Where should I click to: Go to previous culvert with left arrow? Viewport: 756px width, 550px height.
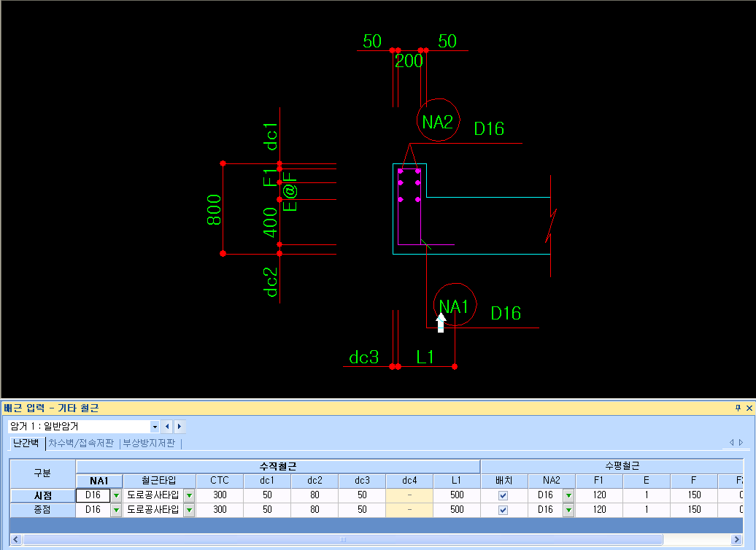(167, 426)
